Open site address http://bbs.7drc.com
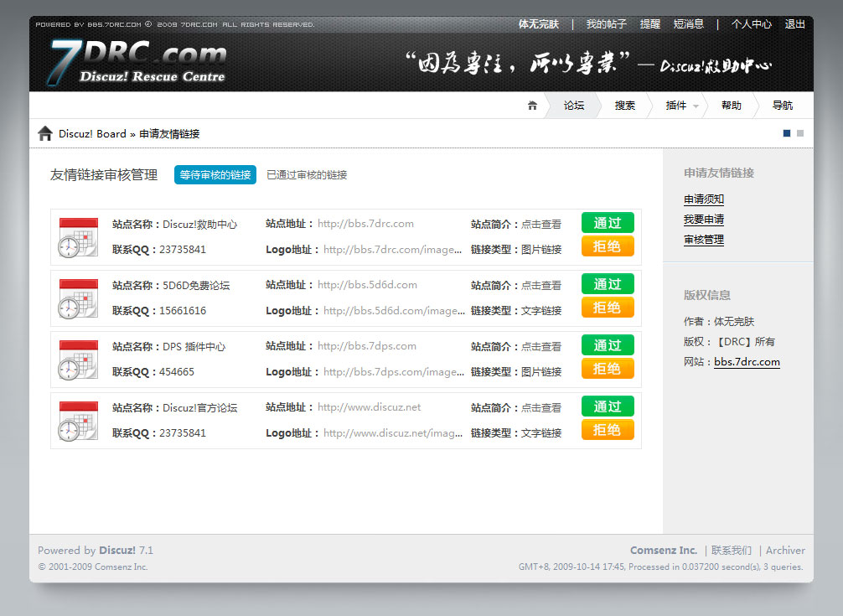The image size is (843, 616). coord(365,224)
